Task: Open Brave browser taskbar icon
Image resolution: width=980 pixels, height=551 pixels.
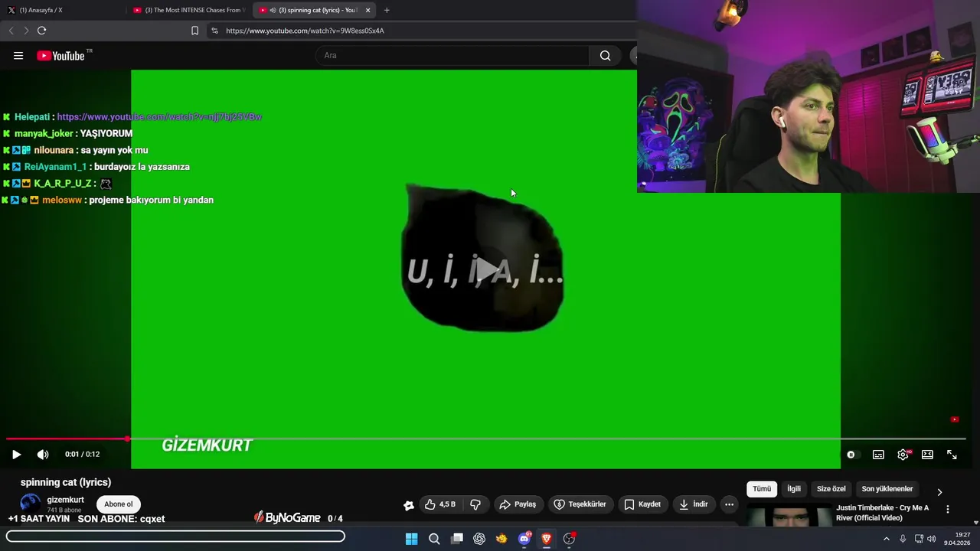Action: click(x=547, y=539)
